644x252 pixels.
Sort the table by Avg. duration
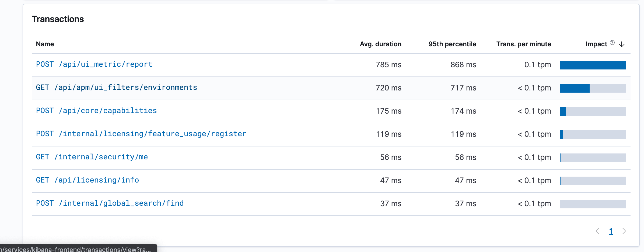coord(381,44)
